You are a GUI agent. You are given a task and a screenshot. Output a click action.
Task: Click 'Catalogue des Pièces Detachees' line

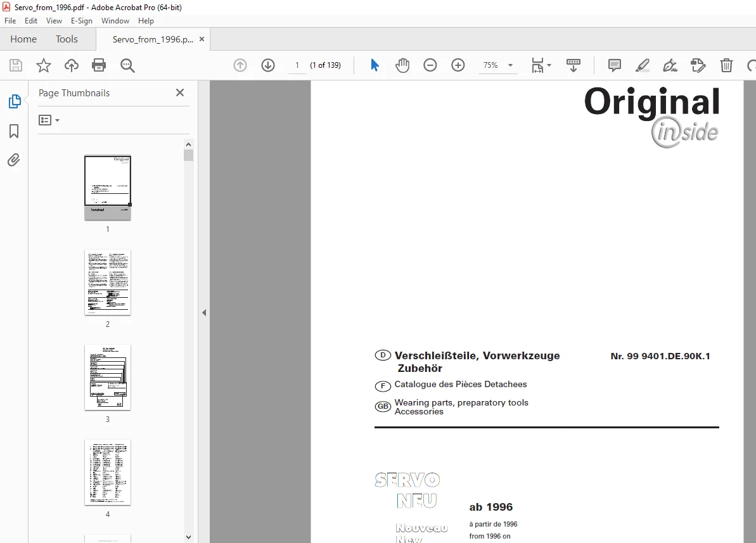[x=461, y=385]
